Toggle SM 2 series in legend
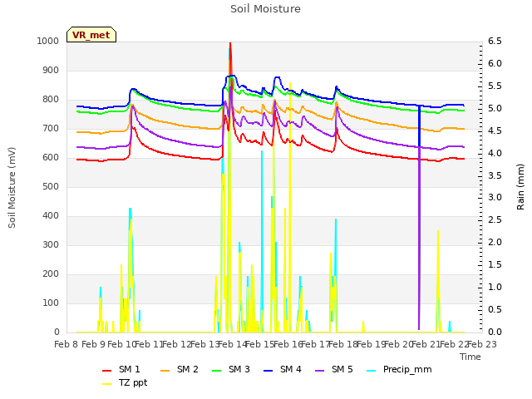Screen dimensions: 532x399 (180, 369)
